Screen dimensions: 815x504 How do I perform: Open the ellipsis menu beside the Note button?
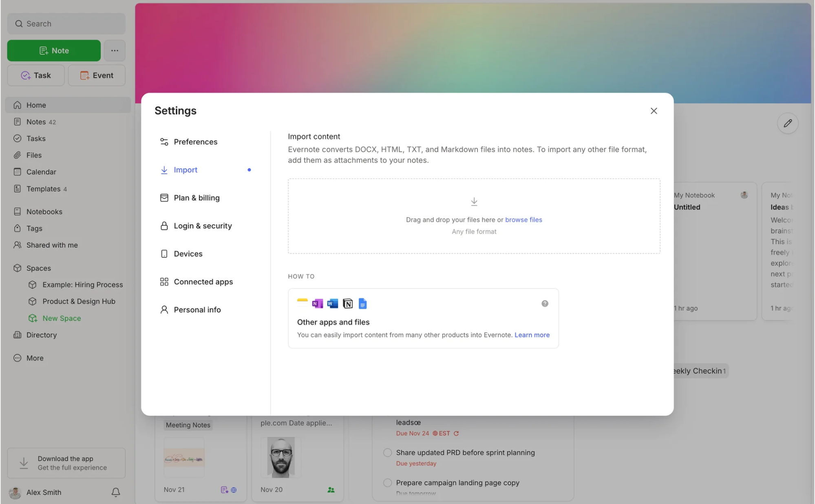click(114, 50)
